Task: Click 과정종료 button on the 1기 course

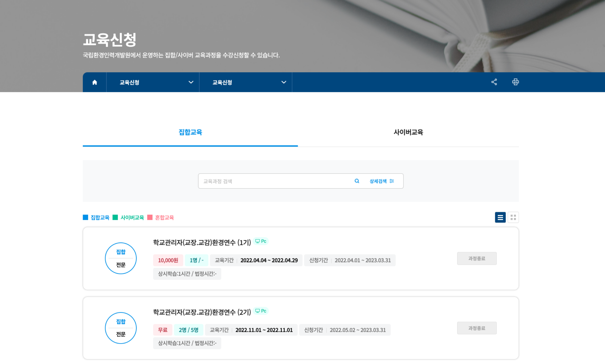Action: point(477,258)
